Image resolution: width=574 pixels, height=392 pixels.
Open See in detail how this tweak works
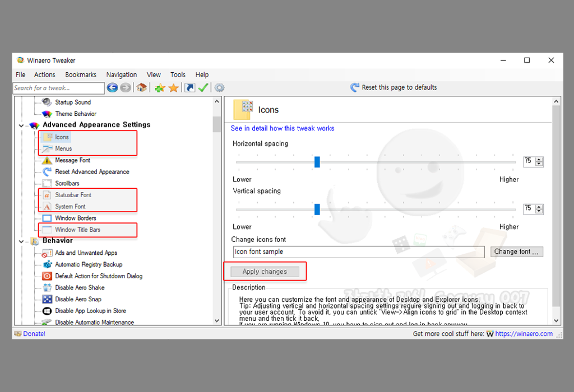283,128
